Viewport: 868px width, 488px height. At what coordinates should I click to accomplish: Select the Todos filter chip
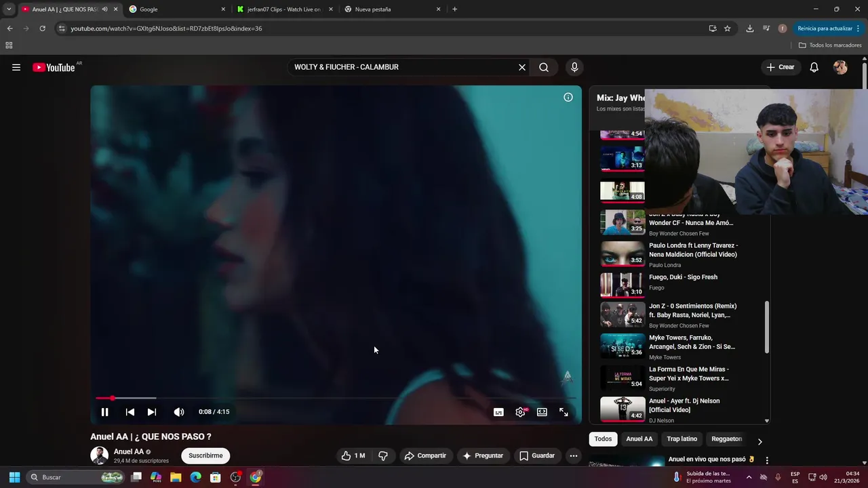tap(603, 439)
